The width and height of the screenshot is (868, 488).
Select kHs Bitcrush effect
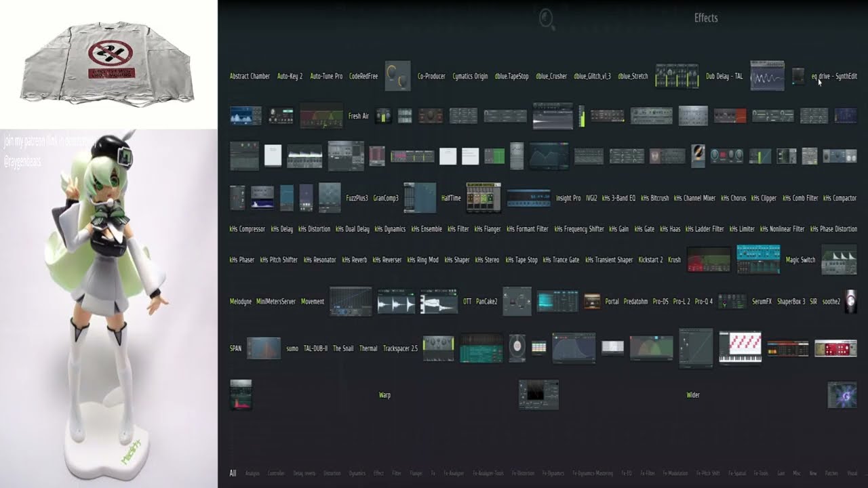pos(655,198)
